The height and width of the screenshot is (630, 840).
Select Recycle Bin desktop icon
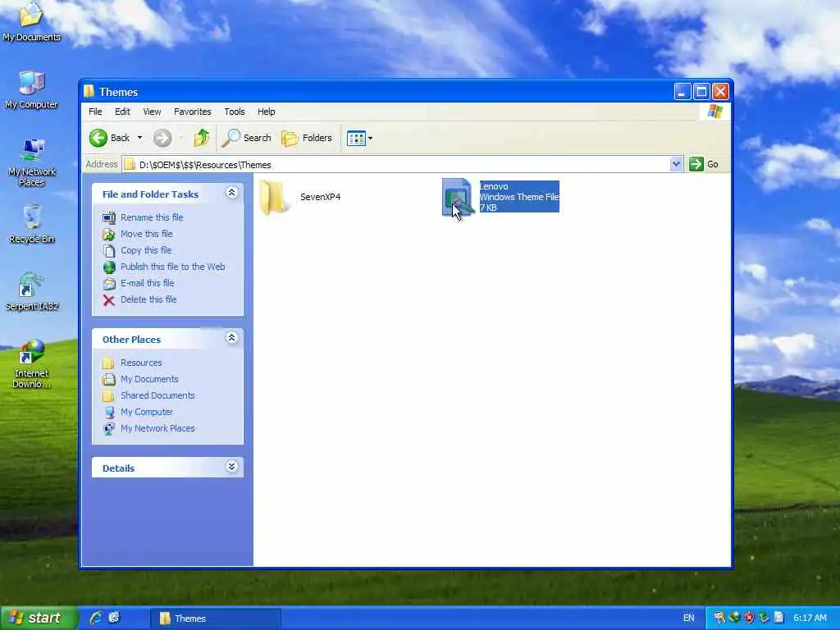pos(32,224)
